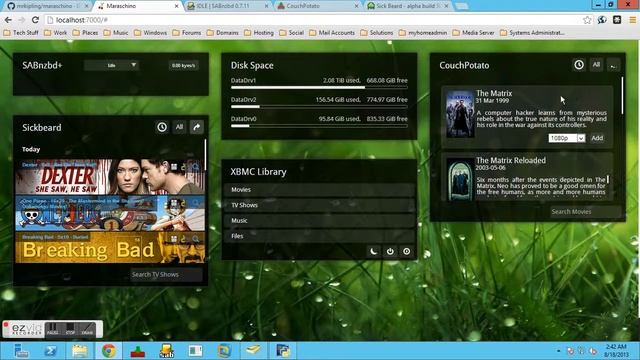Click the Dexter banner search magnifier
Viewport: 640px width, 360px height.
pos(196,167)
